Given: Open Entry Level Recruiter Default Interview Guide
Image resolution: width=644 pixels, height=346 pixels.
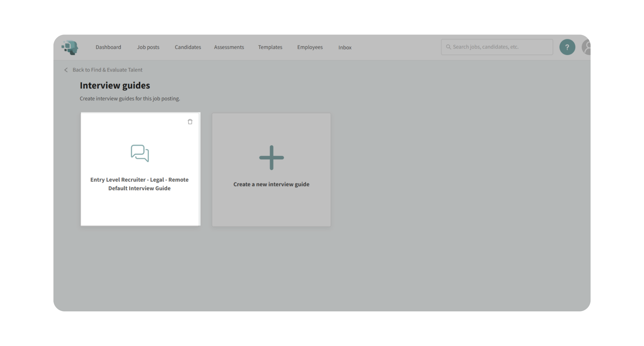Looking at the screenshot, I should 139,184.
